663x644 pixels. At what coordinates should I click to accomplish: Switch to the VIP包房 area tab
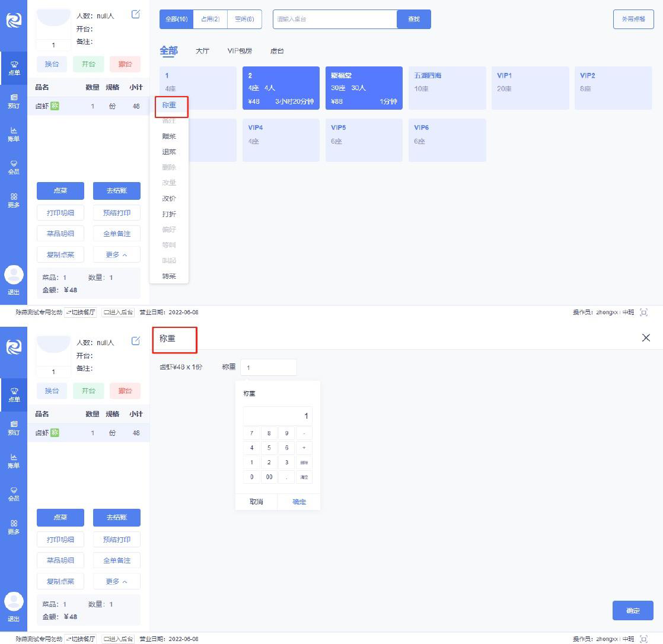(240, 51)
